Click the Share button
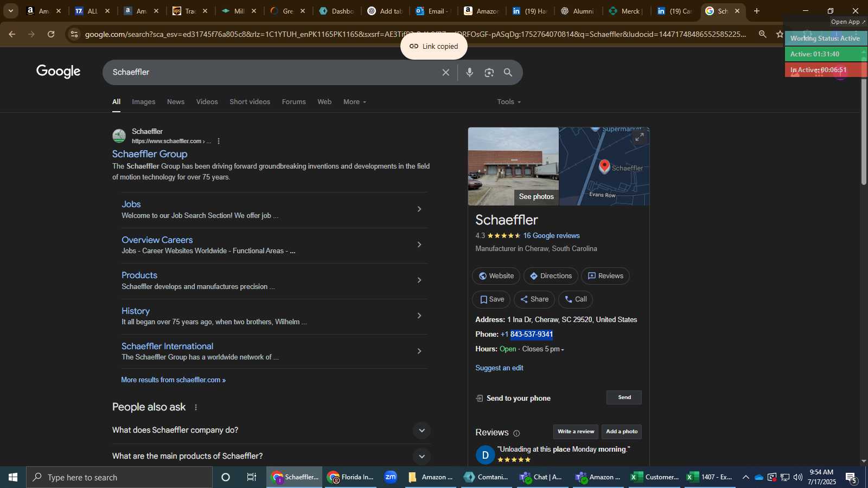 click(534, 299)
